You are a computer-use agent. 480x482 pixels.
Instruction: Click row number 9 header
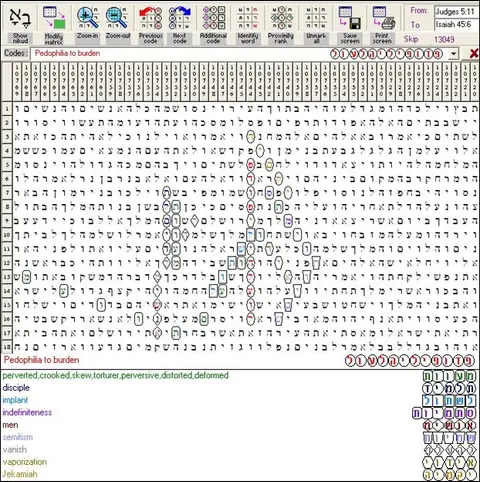tap(7, 221)
